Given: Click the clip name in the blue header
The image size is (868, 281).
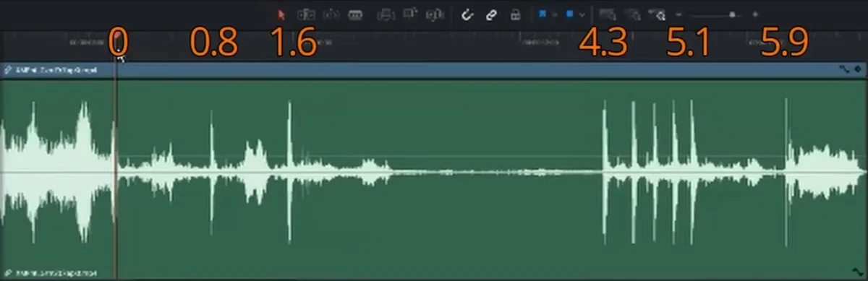Looking at the screenshot, I should [56, 70].
